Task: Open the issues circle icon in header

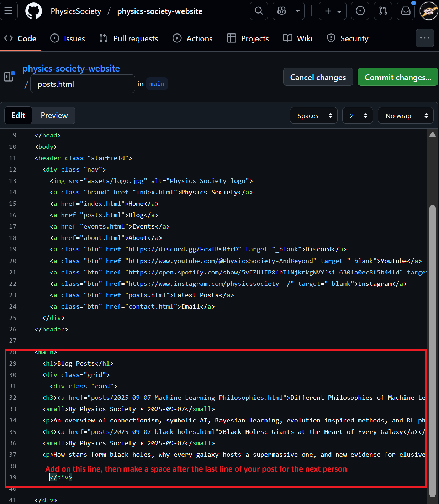Action: point(360,11)
